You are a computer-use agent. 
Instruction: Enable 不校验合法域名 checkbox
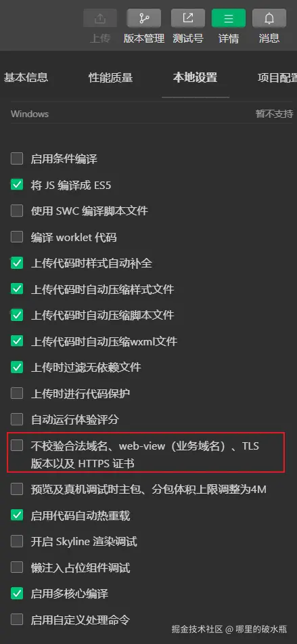(x=17, y=445)
